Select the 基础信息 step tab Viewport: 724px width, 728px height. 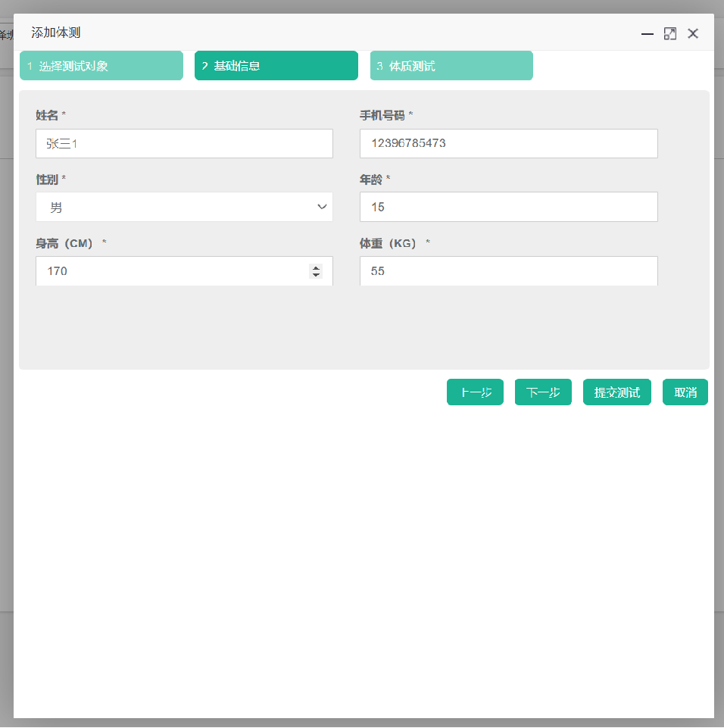click(276, 66)
